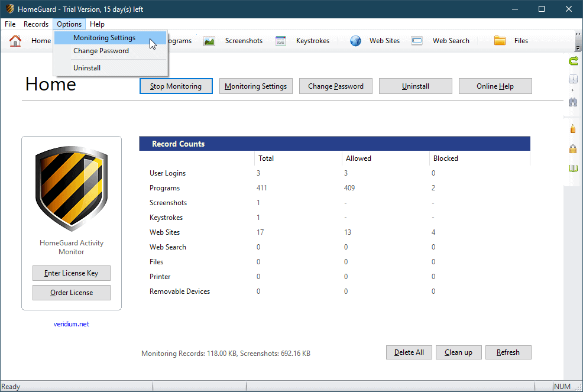Click Web Sites blocked value 4

[x=433, y=232]
